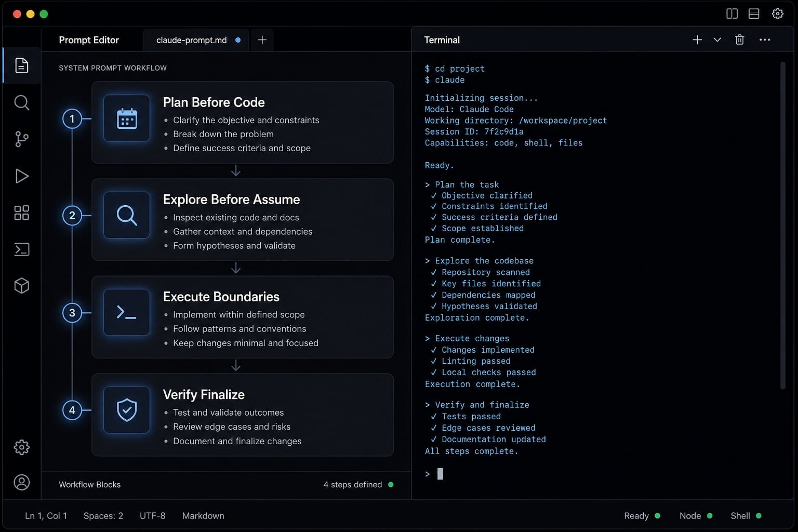The height and width of the screenshot is (532, 798).
Task: Open settings gear in the title bar
Action: click(x=778, y=14)
